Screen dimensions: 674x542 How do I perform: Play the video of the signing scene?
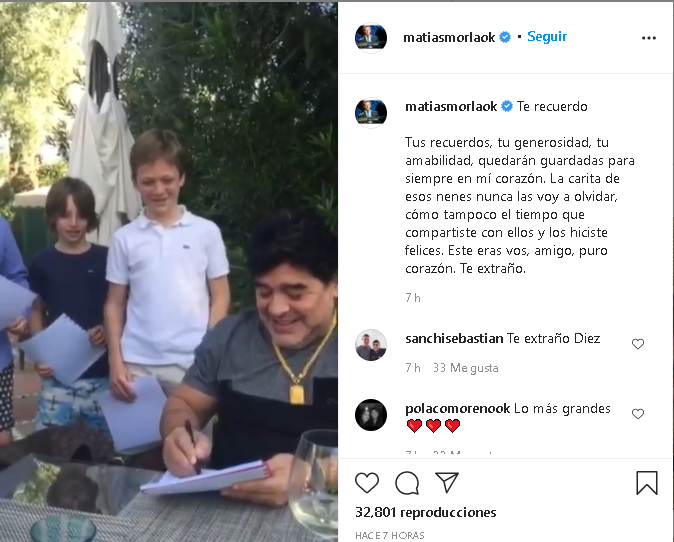click(169, 272)
